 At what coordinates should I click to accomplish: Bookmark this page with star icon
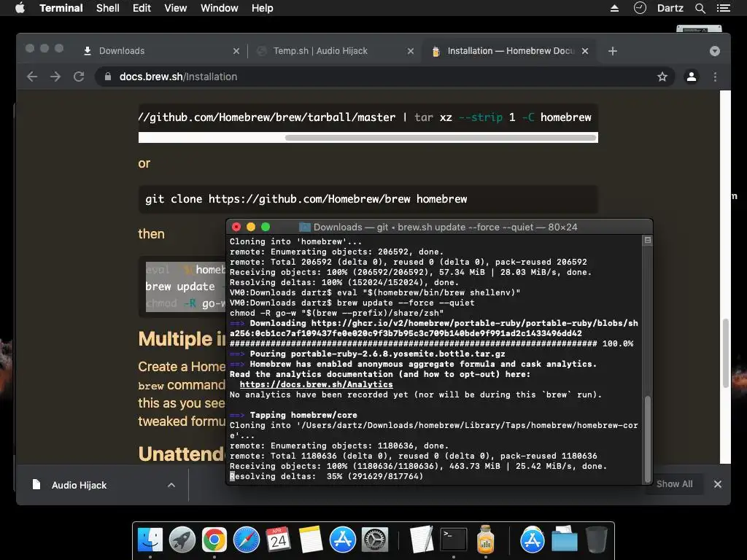pyautogui.click(x=662, y=77)
